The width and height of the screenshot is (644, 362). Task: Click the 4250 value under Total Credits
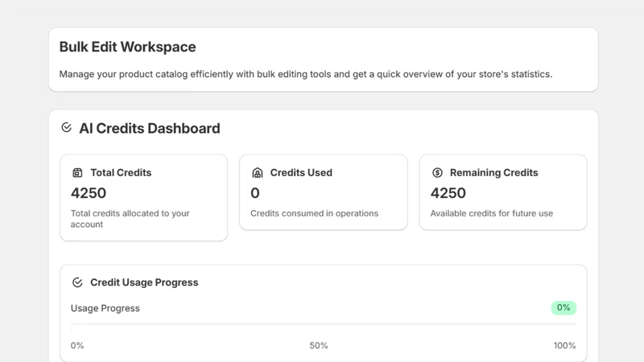pos(89,193)
